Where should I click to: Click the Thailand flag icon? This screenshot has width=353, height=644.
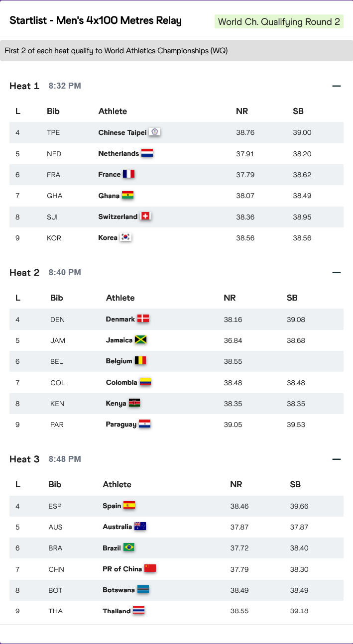(x=138, y=611)
